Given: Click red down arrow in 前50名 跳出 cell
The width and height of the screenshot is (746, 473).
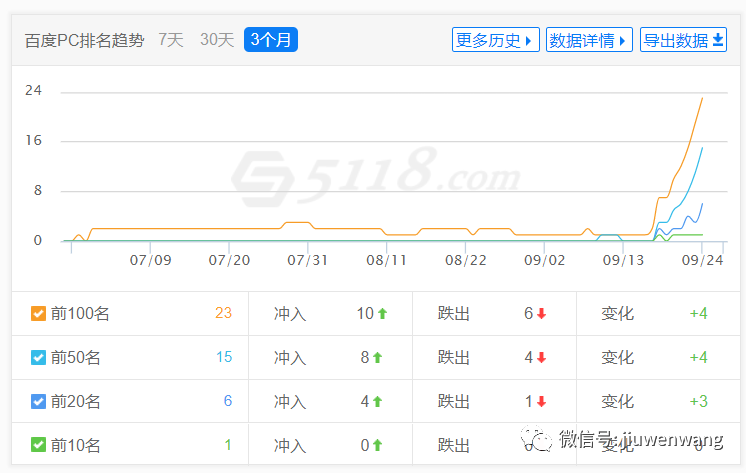Looking at the screenshot, I should click(542, 358).
